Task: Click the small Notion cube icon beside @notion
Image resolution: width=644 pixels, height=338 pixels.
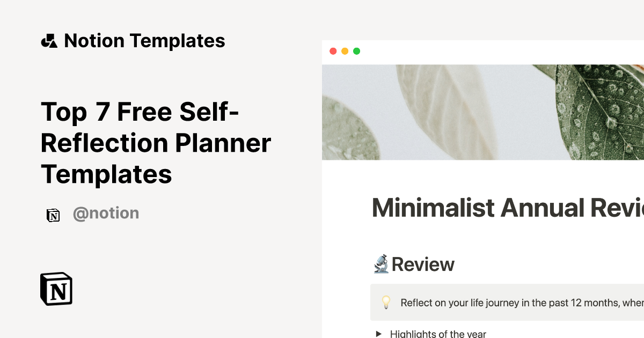Action: (x=54, y=214)
